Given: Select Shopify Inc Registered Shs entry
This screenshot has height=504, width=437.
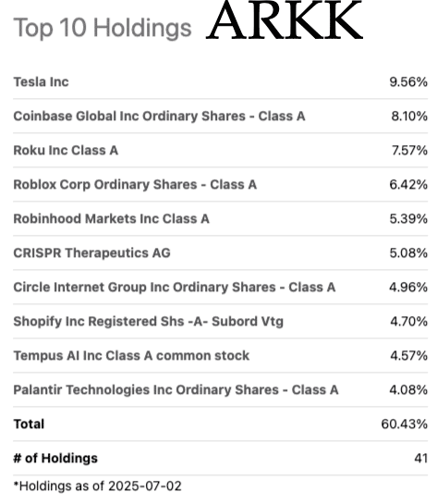Looking at the screenshot, I should (x=149, y=322).
